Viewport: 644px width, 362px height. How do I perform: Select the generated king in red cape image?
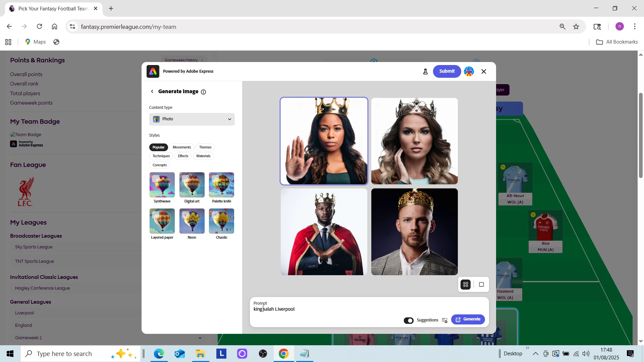tap(324, 232)
